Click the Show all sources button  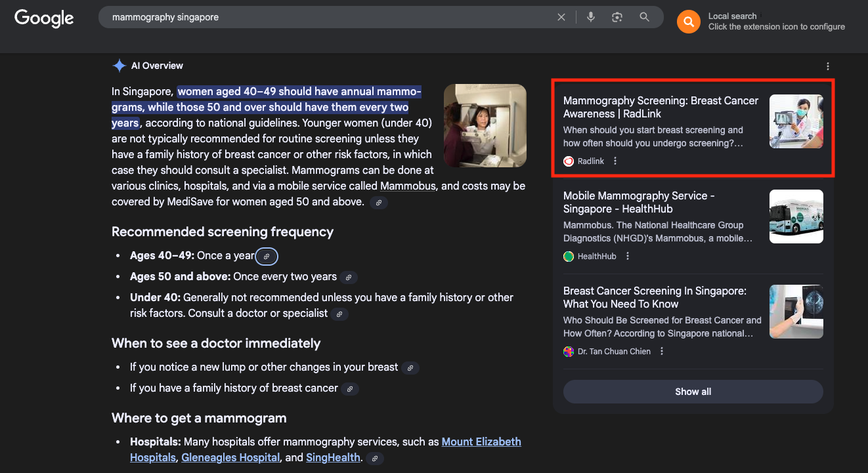[x=693, y=392]
